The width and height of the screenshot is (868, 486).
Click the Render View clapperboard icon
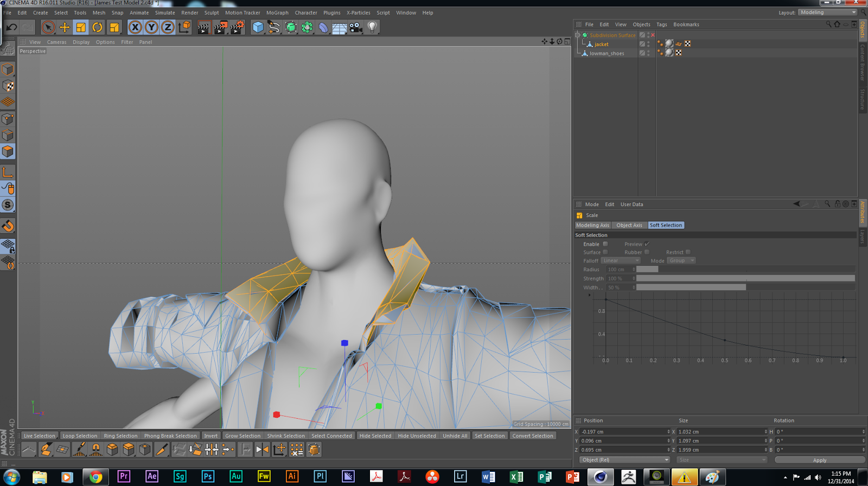tap(203, 27)
